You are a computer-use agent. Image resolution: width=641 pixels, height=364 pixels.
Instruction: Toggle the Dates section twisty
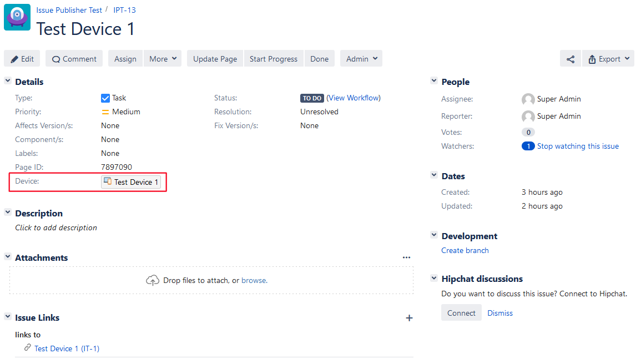[x=434, y=176]
